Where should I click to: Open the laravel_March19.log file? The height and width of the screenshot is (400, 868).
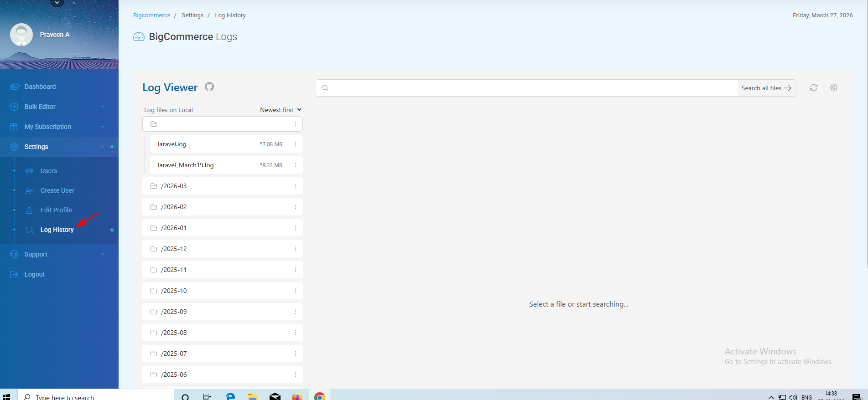pyautogui.click(x=226, y=165)
